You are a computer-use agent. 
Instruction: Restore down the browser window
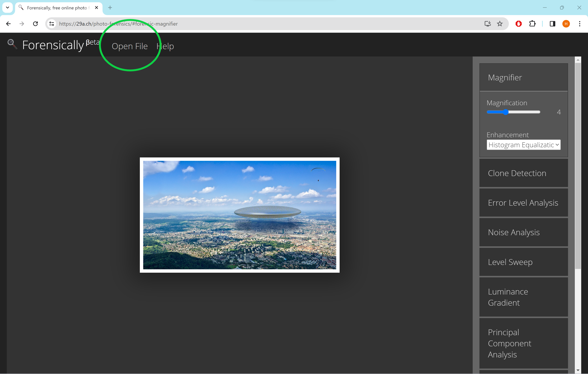pos(562,8)
